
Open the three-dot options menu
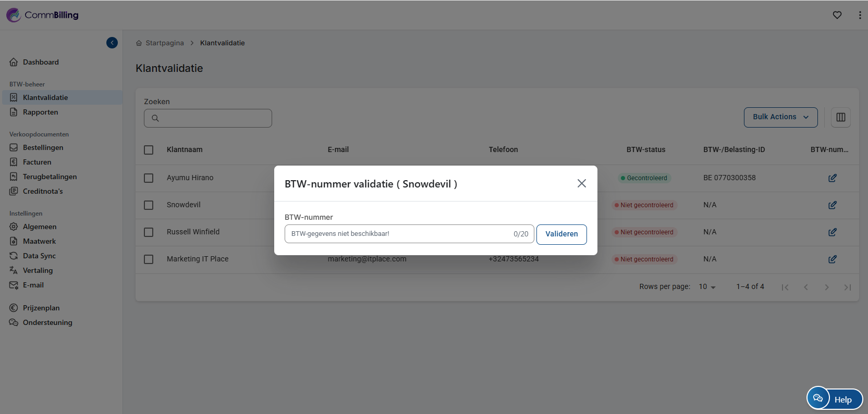[x=860, y=15]
